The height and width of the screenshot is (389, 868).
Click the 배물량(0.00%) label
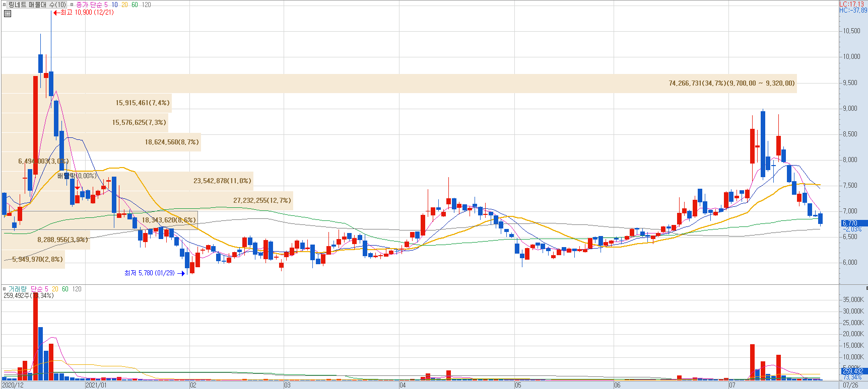[76, 176]
